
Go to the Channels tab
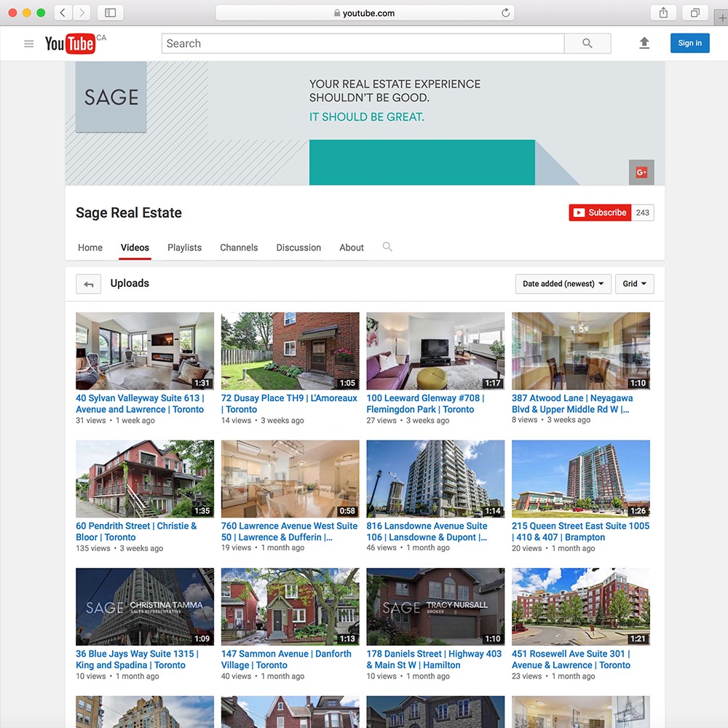239,248
